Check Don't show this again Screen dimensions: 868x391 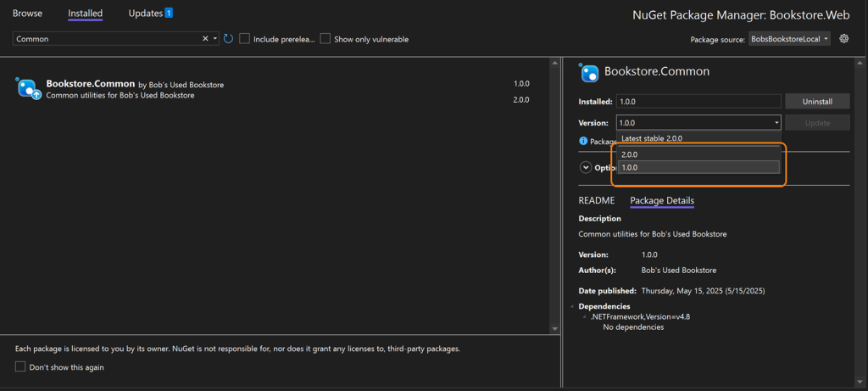coord(20,366)
